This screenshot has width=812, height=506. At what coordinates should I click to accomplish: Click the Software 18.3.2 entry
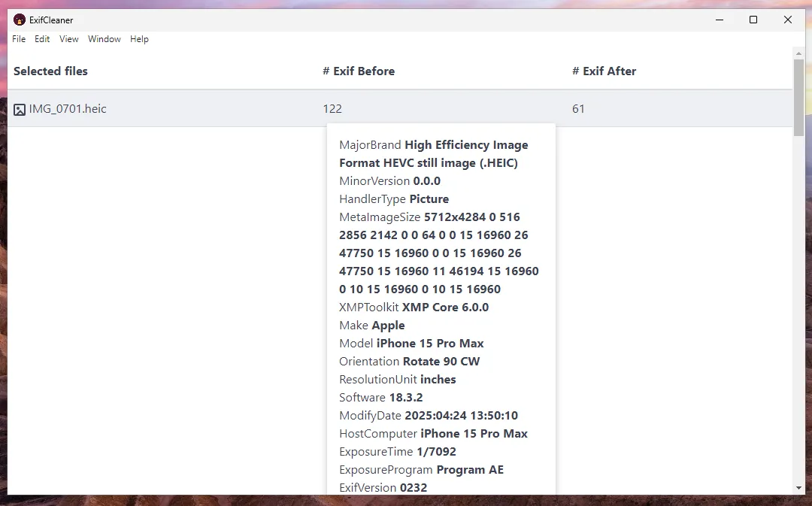point(381,397)
